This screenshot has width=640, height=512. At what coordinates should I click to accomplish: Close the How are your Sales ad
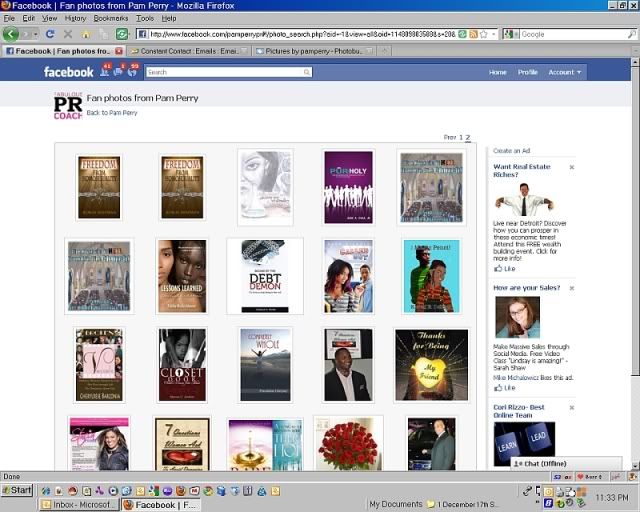(x=572, y=288)
